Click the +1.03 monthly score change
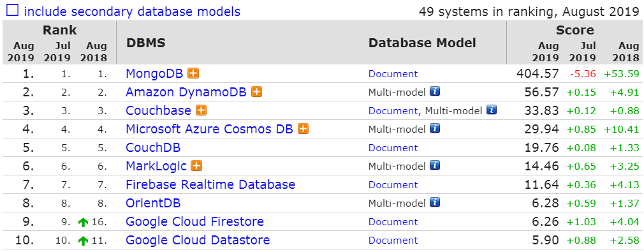The height and width of the screenshot is (252, 644). [581, 222]
